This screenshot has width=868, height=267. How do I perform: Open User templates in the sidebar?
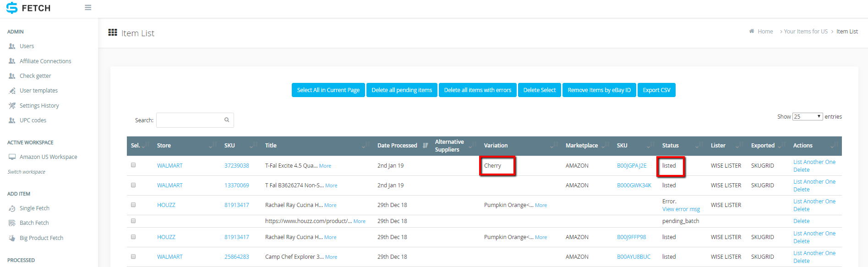pos(38,91)
